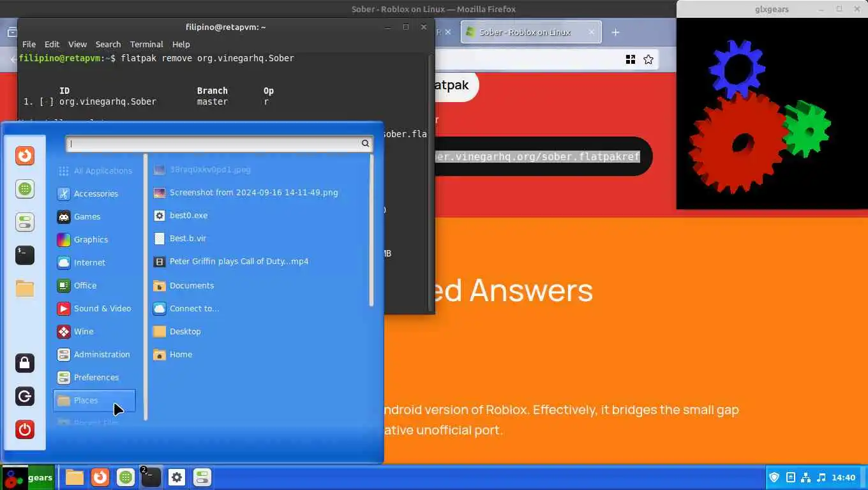
Task: Click the red Shut Down power icon
Action: click(x=25, y=429)
